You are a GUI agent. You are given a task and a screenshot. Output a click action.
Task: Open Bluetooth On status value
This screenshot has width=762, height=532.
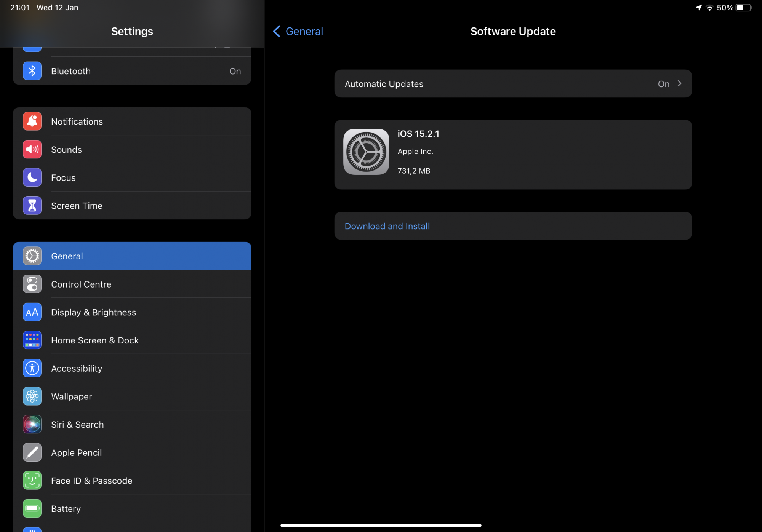click(235, 71)
